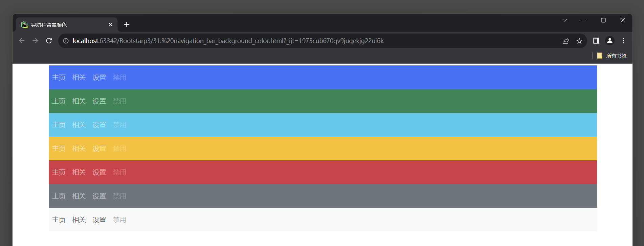This screenshot has height=246, width=644.
Task: Open a new tab with the plus button
Action: pos(127,25)
